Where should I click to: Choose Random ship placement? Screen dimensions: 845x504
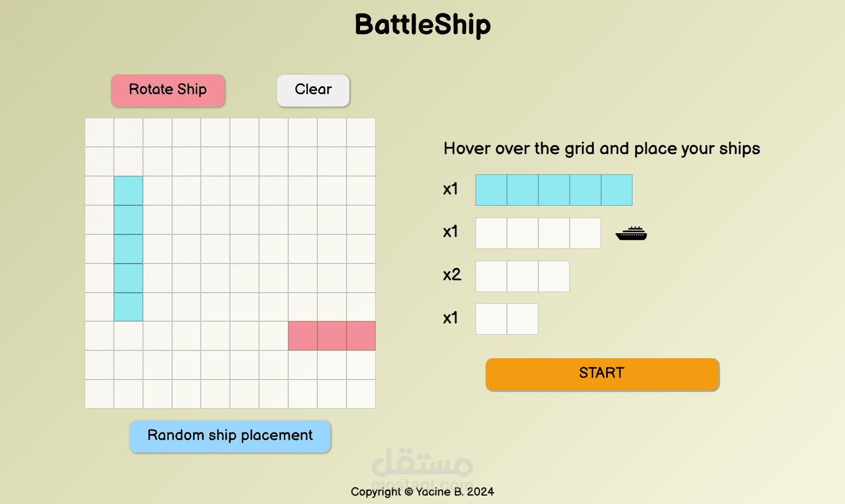pos(230,436)
